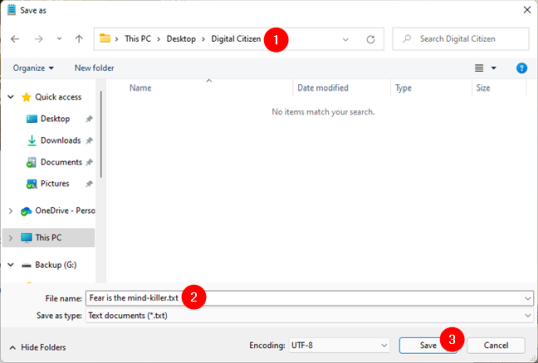Open the Organize menu
The height and width of the screenshot is (363, 538).
coord(33,68)
